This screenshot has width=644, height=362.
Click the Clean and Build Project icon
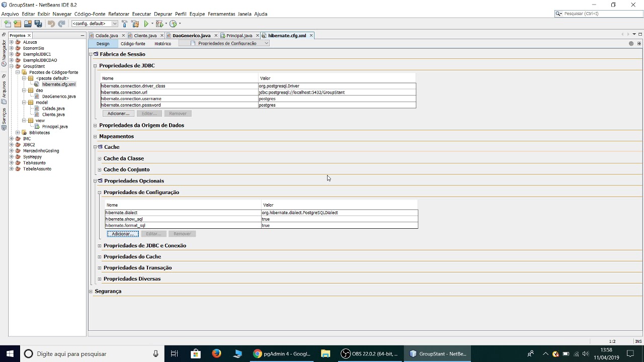(135, 24)
